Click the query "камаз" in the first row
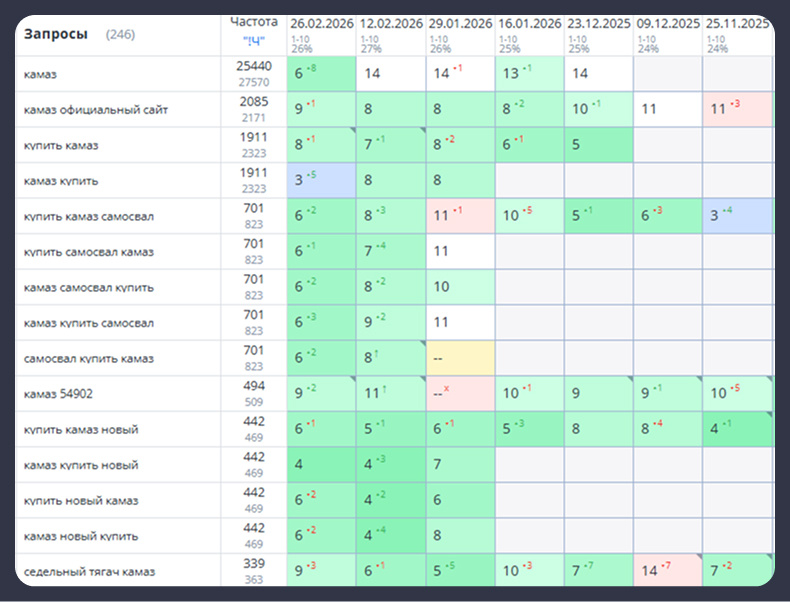 coord(40,75)
